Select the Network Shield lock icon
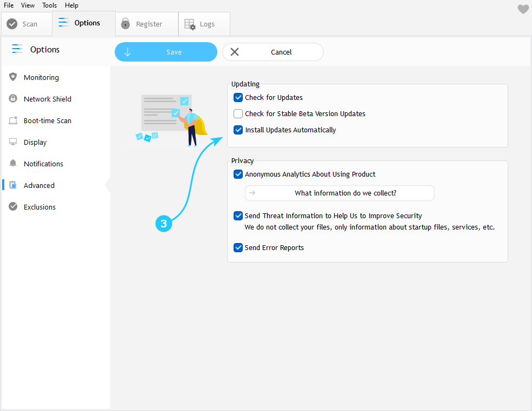Viewport: 532px width, 411px height. coord(13,99)
